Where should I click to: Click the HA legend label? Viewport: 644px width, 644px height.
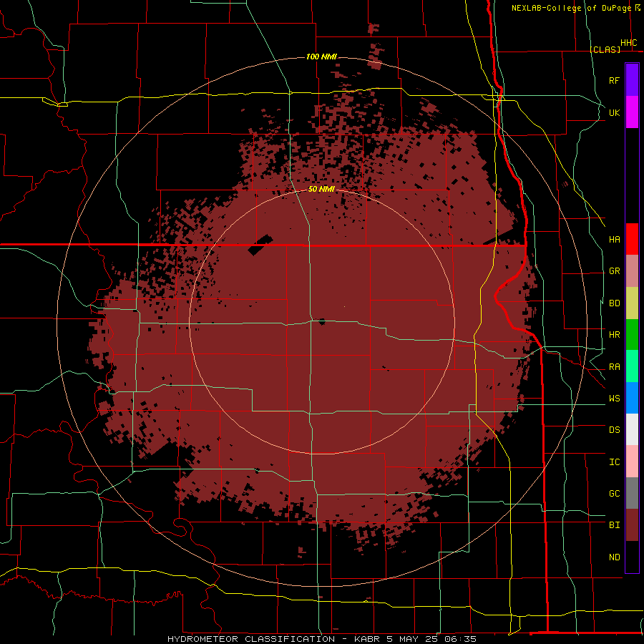[x=615, y=240]
